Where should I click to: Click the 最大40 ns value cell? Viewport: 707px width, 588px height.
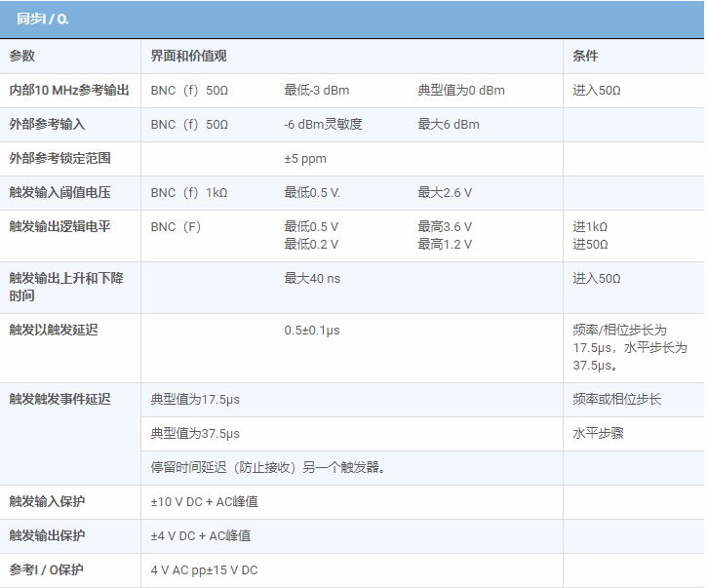click(312, 279)
